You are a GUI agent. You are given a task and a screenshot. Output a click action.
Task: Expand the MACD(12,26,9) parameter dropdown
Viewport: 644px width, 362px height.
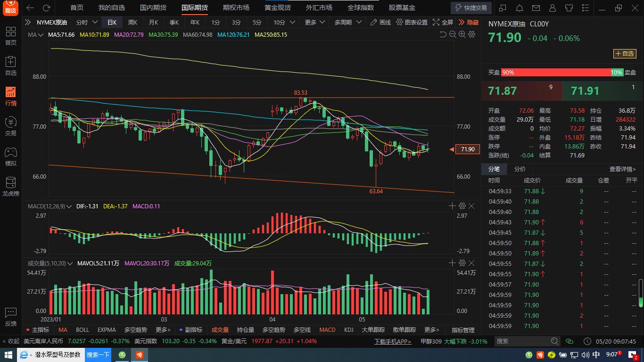(x=69, y=206)
